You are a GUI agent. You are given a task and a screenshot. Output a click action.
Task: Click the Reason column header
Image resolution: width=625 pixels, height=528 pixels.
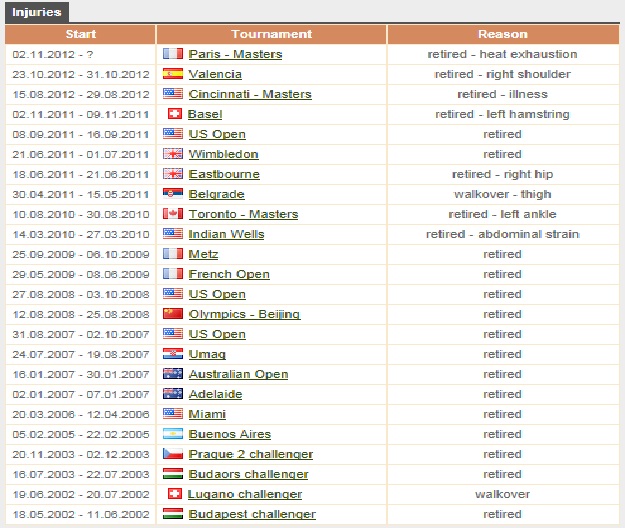(503, 34)
